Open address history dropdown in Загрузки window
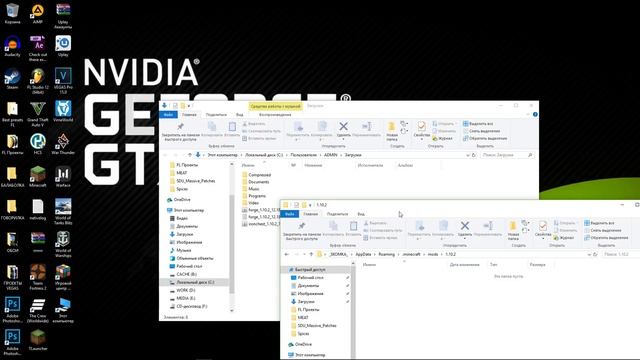The image size is (640, 360). point(468,155)
